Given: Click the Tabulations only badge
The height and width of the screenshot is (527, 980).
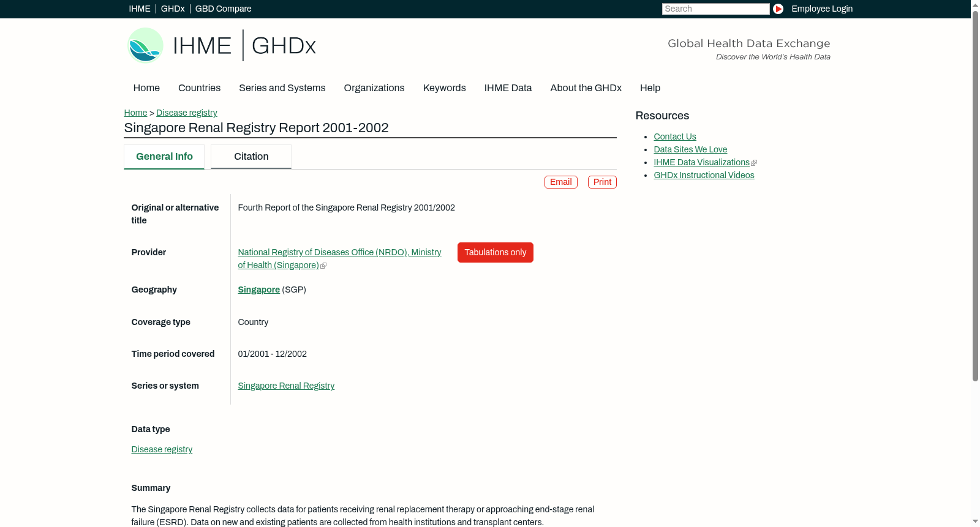Looking at the screenshot, I should [495, 252].
